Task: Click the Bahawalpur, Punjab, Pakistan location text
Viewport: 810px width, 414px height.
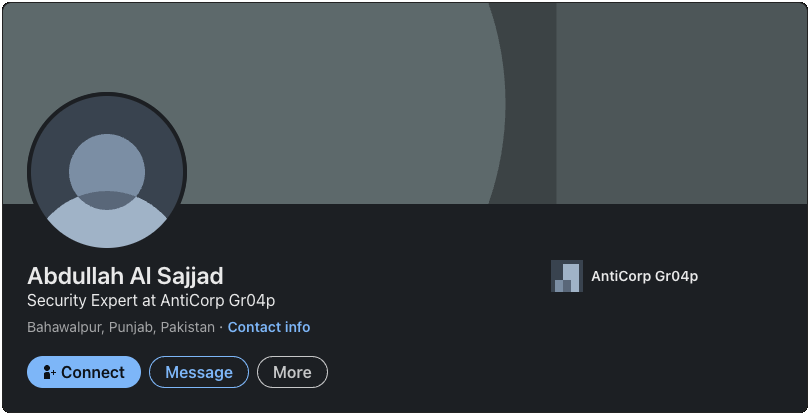Action: (121, 327)
